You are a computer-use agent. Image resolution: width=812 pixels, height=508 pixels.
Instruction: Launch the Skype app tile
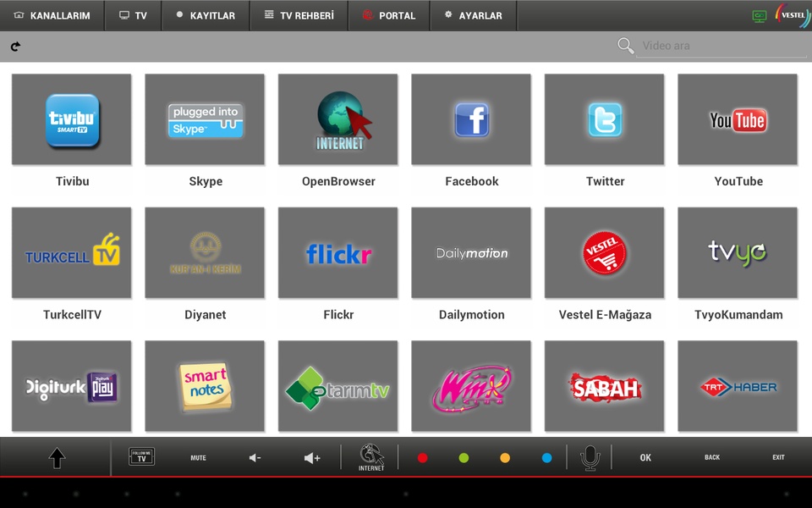click(x=205, y=119)
